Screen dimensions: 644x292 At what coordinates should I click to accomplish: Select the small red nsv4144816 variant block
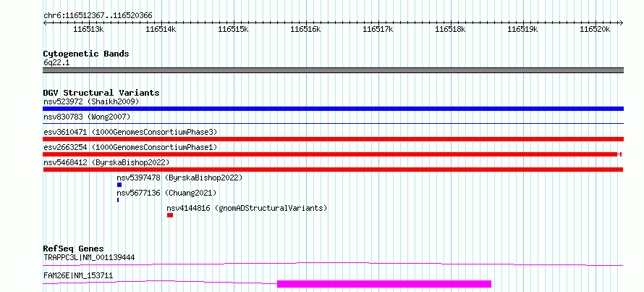[170, 215]
